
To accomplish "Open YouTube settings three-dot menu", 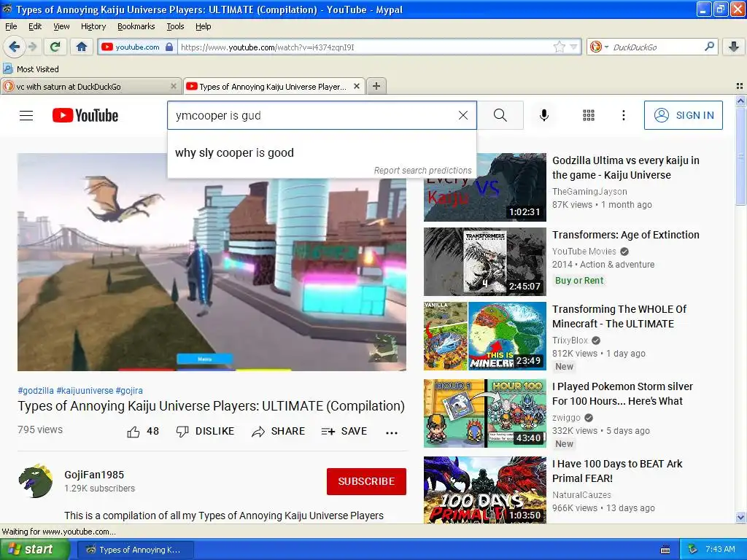I will tap(623, 115).
